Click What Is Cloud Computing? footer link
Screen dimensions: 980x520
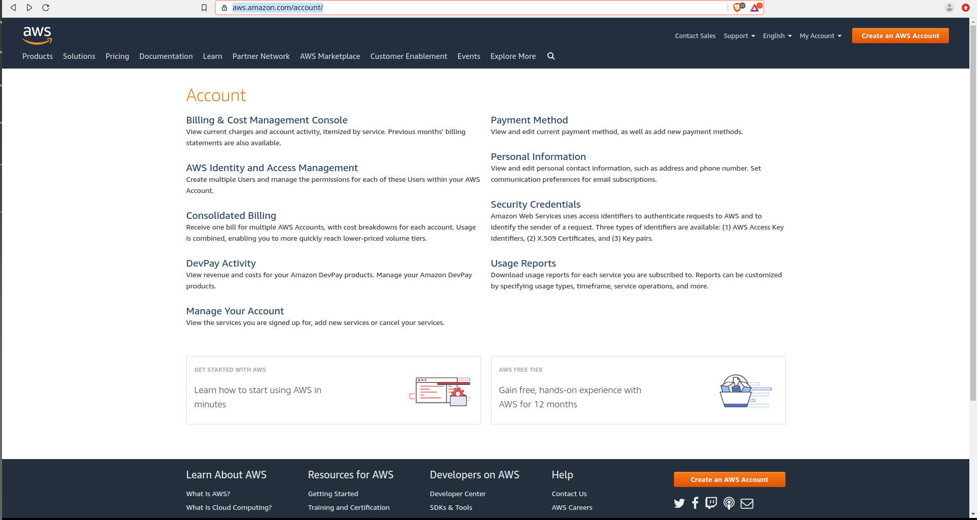point(228,507)
